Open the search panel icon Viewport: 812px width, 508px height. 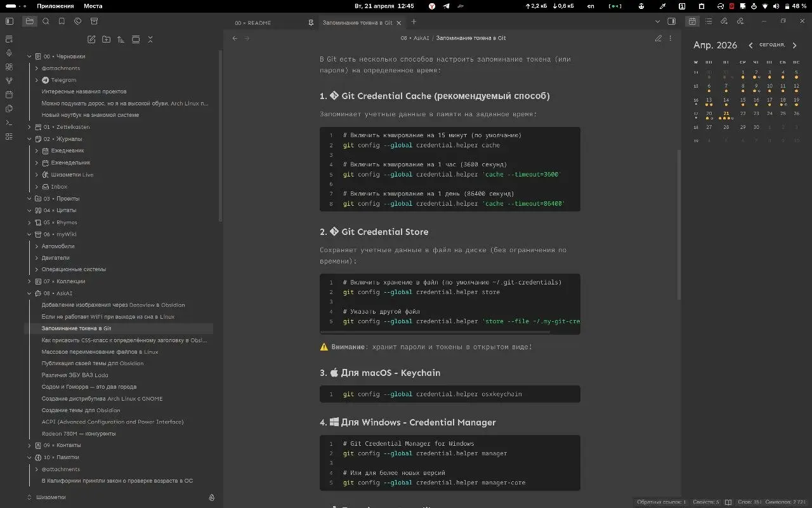pyautogui.click(x=46, y=21)
